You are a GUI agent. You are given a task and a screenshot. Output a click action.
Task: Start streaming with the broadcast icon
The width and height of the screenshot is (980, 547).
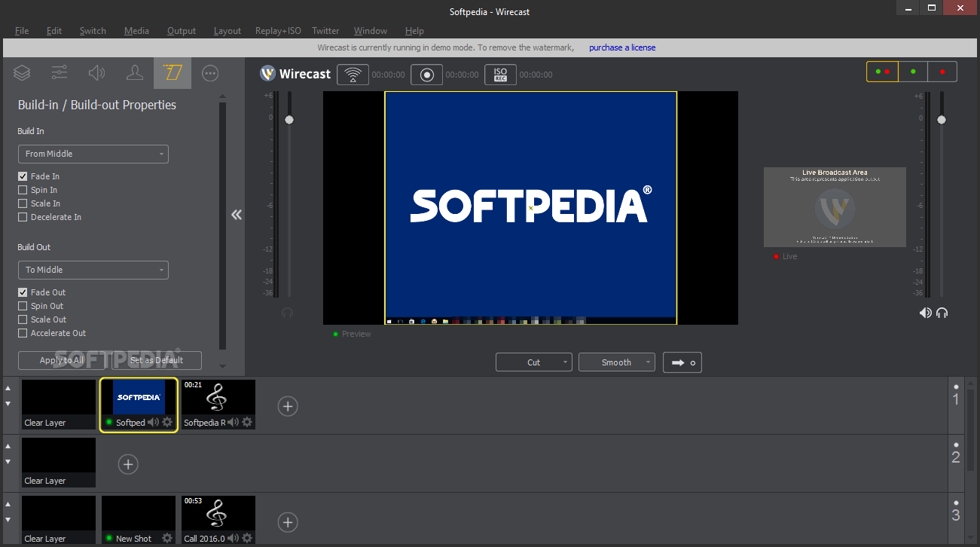(x=353, y=75)
